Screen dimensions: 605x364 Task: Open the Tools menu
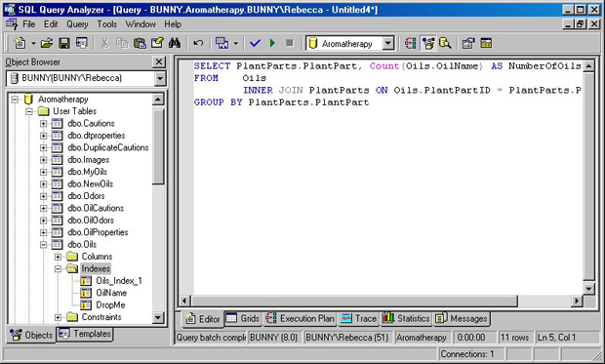(x=106, y=24)
